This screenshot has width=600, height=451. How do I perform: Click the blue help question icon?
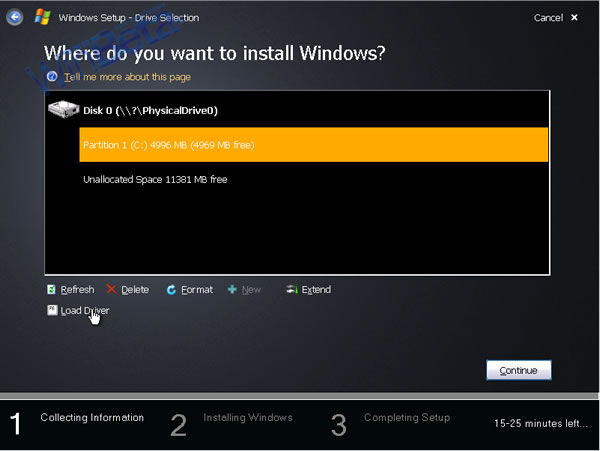click(x=52, y=77)
